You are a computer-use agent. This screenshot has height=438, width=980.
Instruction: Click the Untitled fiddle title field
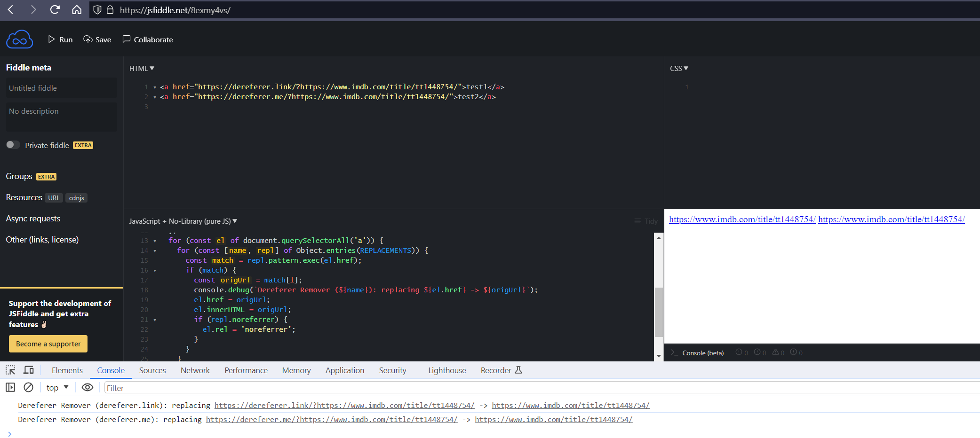(61, 88)
